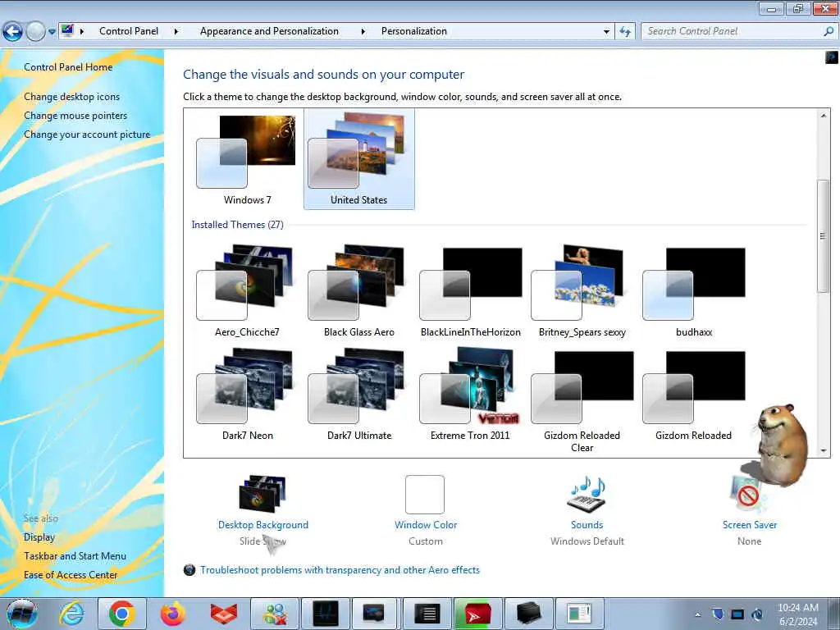Viewport: 840px width, 630px height.
Task: Open the Windows Start button
Action: [x=21, y=614]
